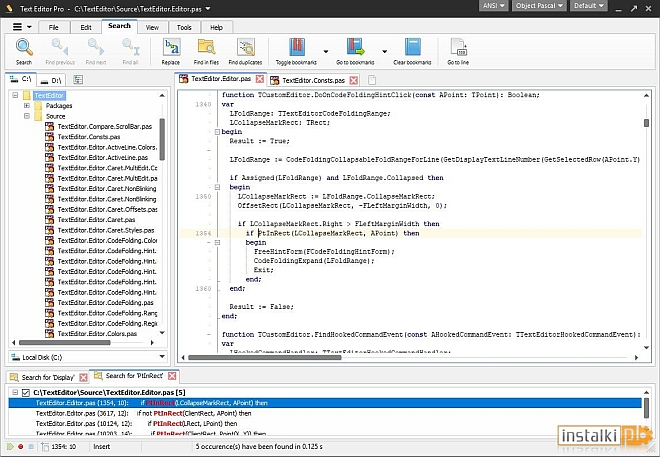Select search result at line 10124
The height and width of the screenshot is (457, 660).
[325, 424]
